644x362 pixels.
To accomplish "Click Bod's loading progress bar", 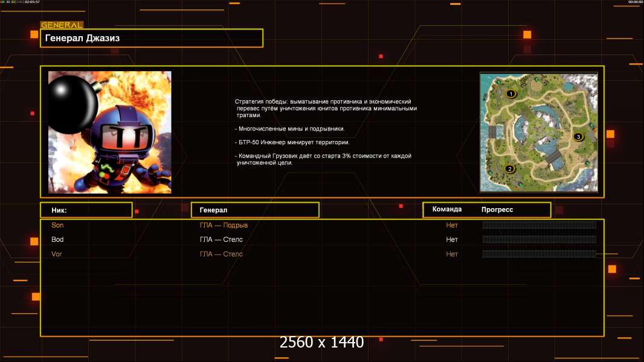I will (539, 240).
